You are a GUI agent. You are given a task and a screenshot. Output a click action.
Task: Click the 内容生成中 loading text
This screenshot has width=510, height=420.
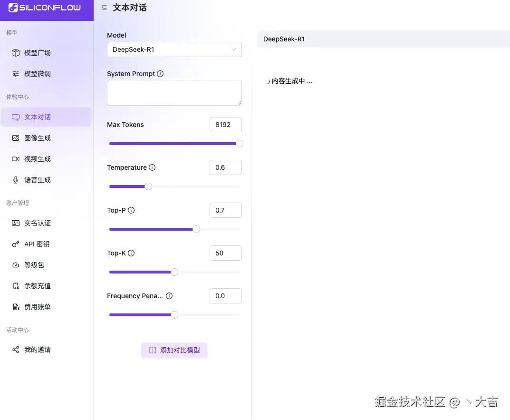[292, 81]
